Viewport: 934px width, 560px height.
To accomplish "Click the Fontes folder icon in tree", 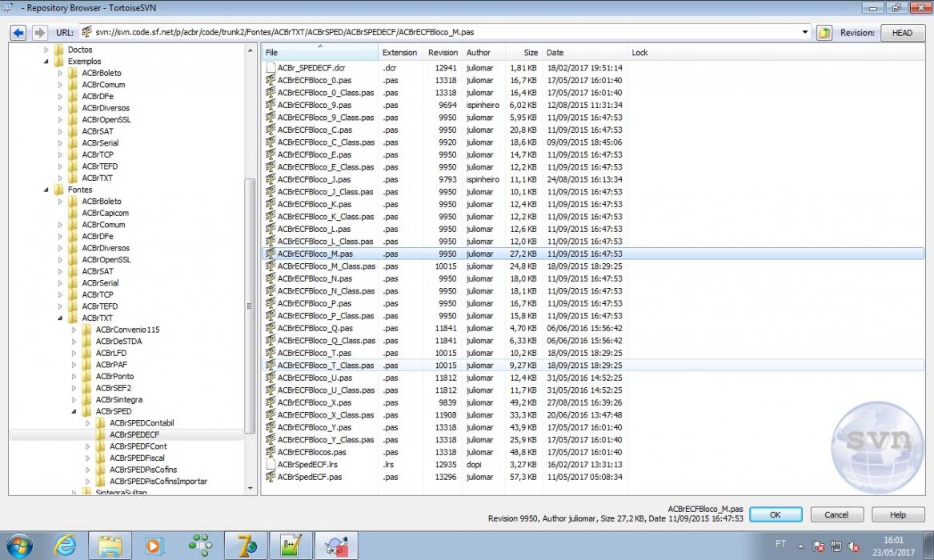I will point(58,190).
